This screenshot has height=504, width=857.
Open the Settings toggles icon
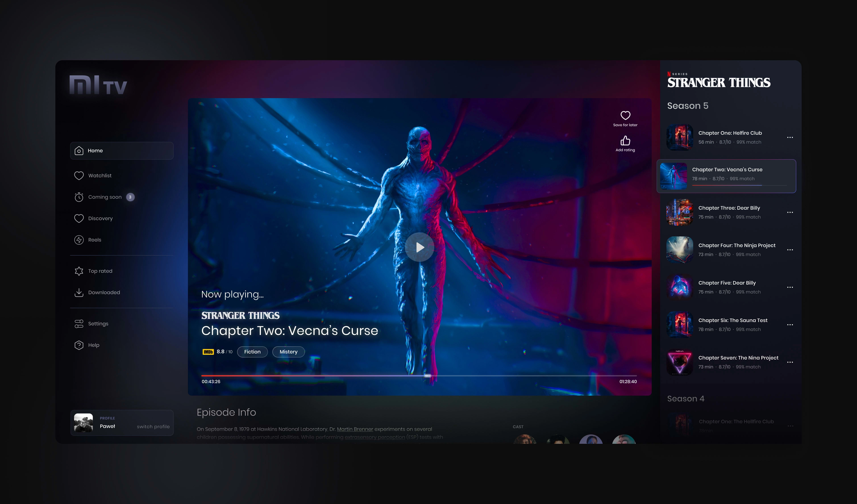pos(79,324)
